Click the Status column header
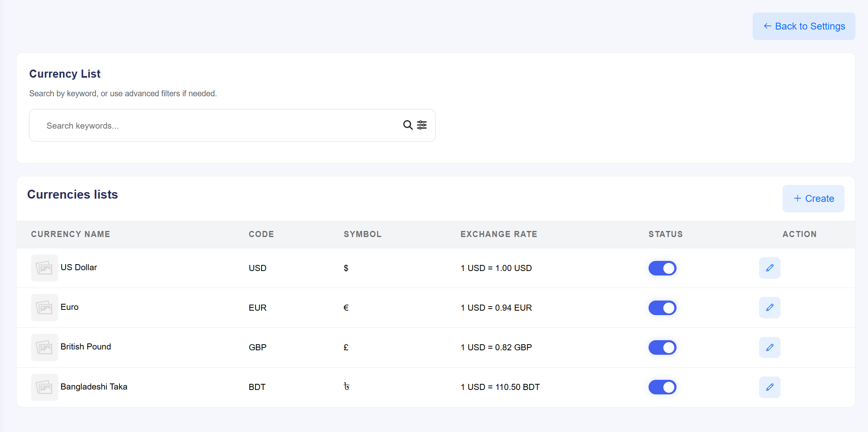Viewport: 868px width, 432px height. click(666, 234)
